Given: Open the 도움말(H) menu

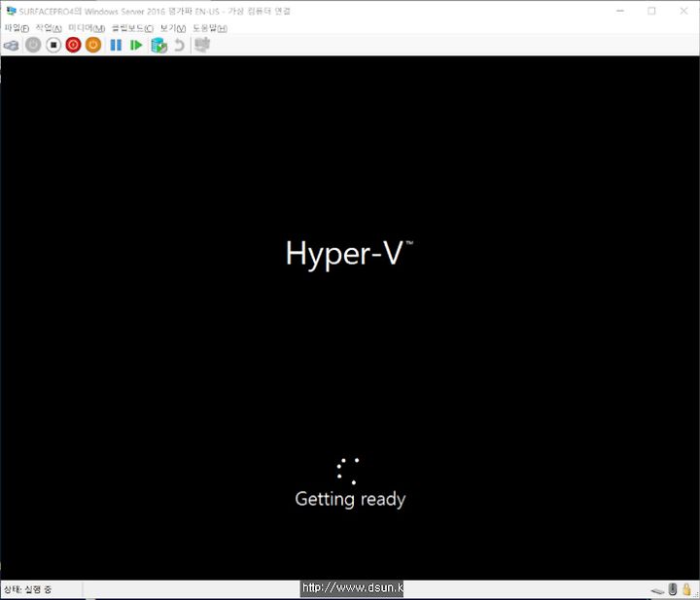Looking at the screenshot, I should click(210, 28).
